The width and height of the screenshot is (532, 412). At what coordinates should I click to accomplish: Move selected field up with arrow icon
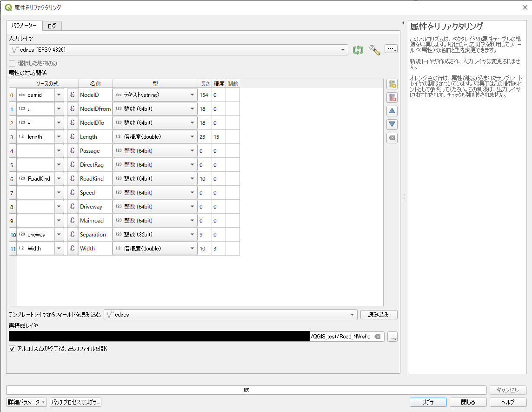pos(392,111)
